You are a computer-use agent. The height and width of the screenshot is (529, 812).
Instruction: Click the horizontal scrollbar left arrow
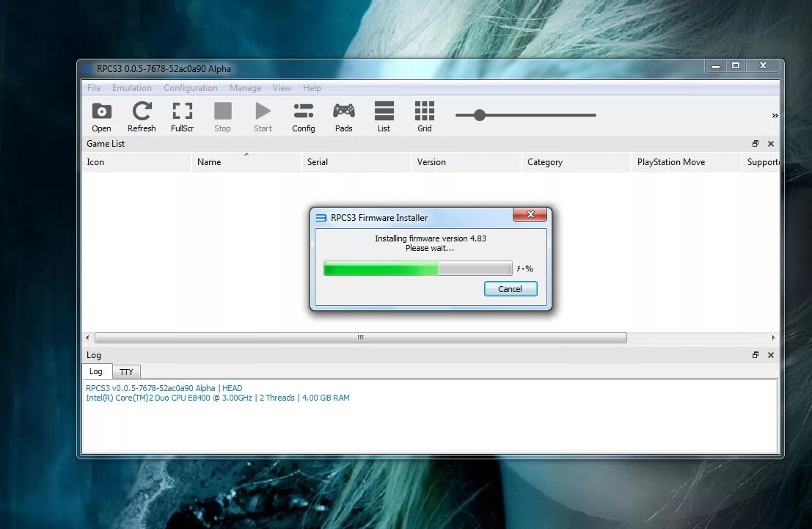[87, 338]
